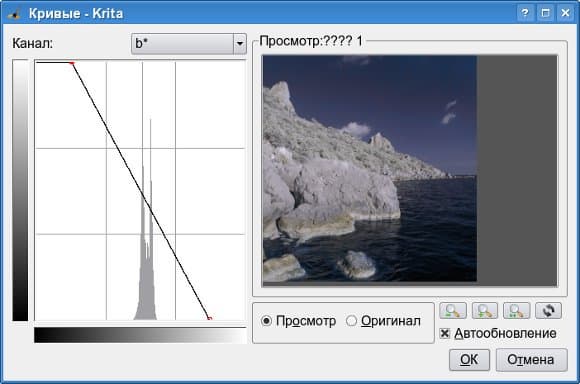Open the title bar help question mark
The image size is (580, 384).
click(525, 13)
